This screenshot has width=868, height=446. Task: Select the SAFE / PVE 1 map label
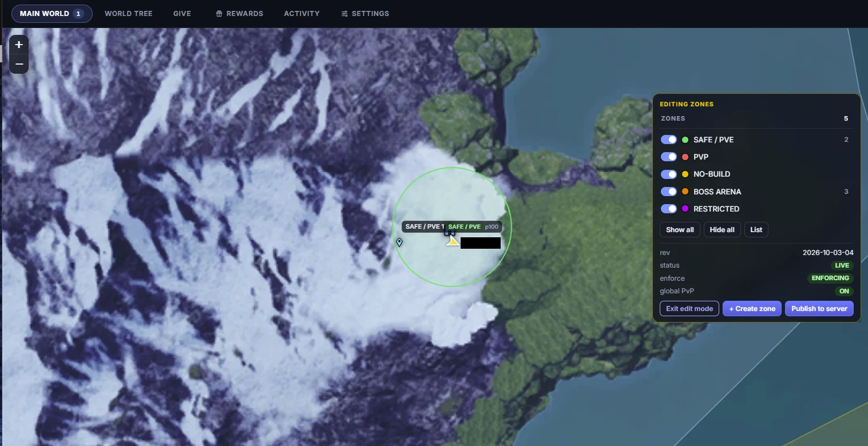[423, 226]
